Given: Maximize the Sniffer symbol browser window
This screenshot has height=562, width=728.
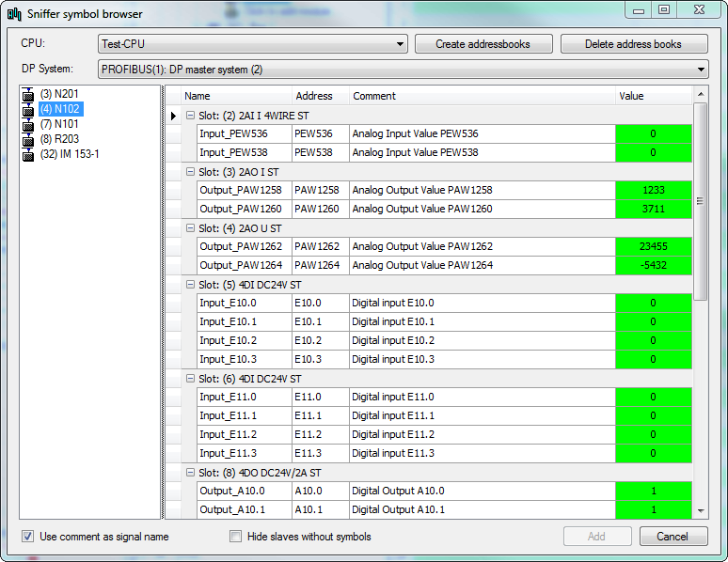Looking at the screenshot, I should pyautogui.click(x=664, y=9).
